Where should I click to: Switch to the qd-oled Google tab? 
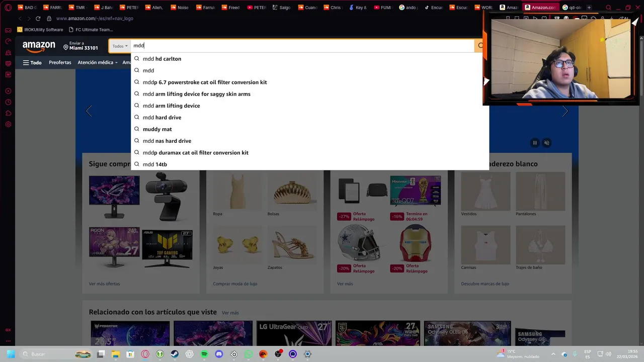pyautogui.click(x=572, y=8)
